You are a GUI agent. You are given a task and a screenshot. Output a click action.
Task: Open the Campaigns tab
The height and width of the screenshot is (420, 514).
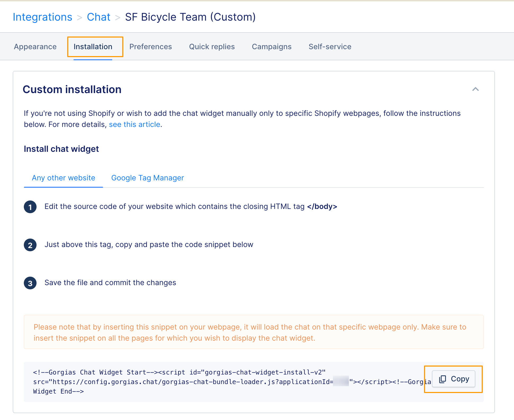(272, 47)
